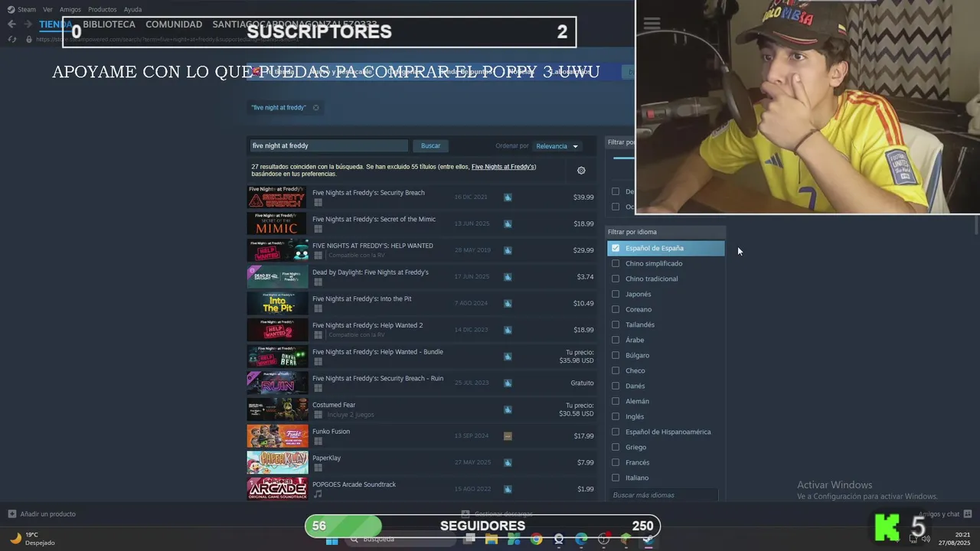Check Chino tradicional language filter
Screen dimensions: 980x551
pyautogui.click(x=616, y=279)
